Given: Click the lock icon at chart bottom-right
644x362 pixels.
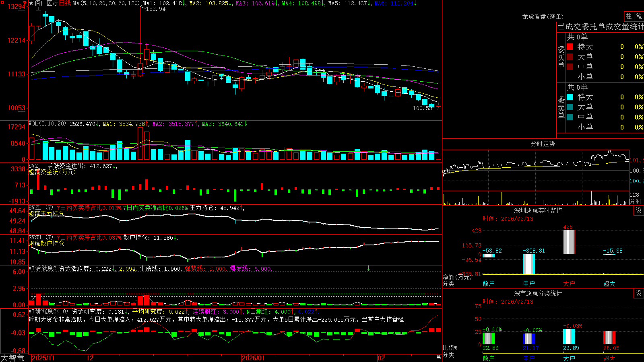Looking at the screenshot, I should click(x=438, y=357).
